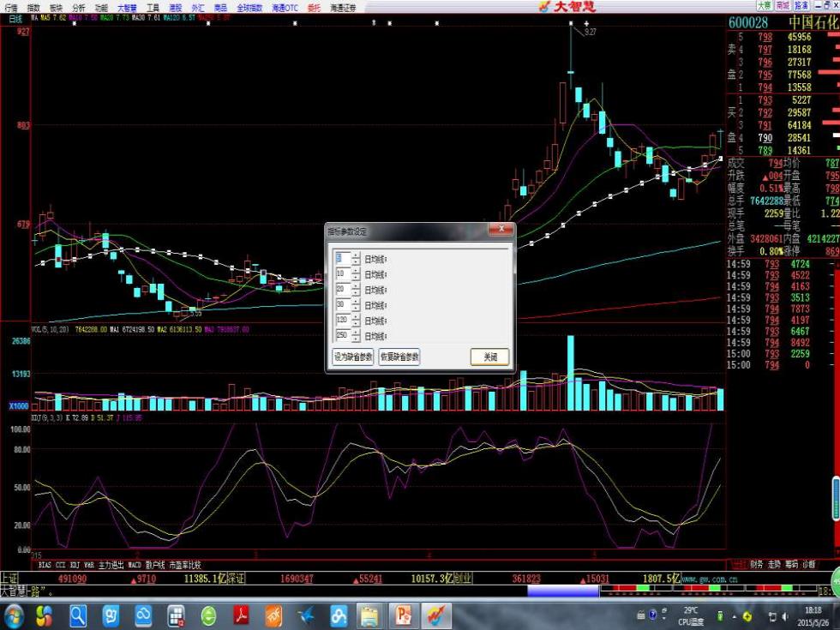840x630 pixels.
Task: Click the 大赛 button at top right
Action: point(765,5)
